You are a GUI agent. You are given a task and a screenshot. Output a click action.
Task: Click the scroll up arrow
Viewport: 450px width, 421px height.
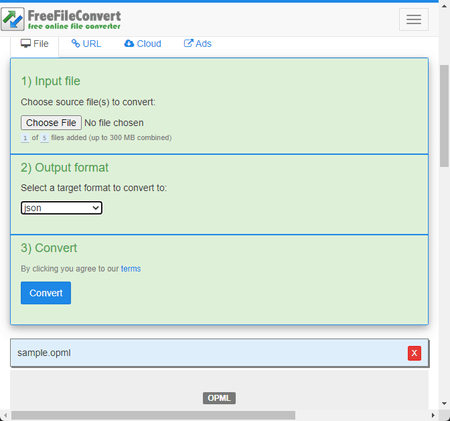444,6
